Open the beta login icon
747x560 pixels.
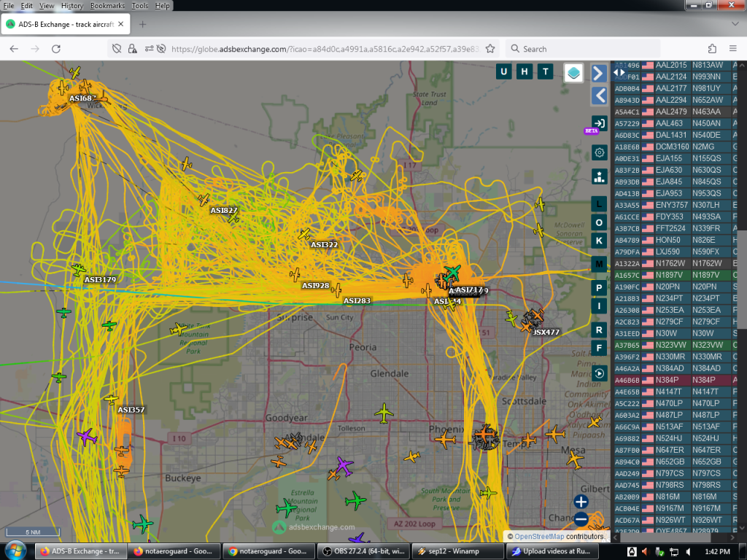599,124
